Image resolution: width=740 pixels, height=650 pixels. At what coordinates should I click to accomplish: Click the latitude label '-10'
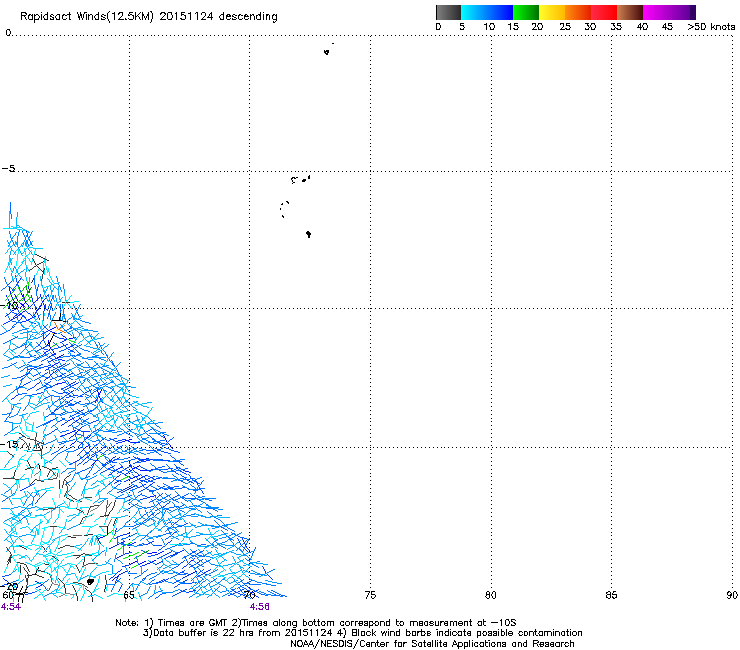10,305
